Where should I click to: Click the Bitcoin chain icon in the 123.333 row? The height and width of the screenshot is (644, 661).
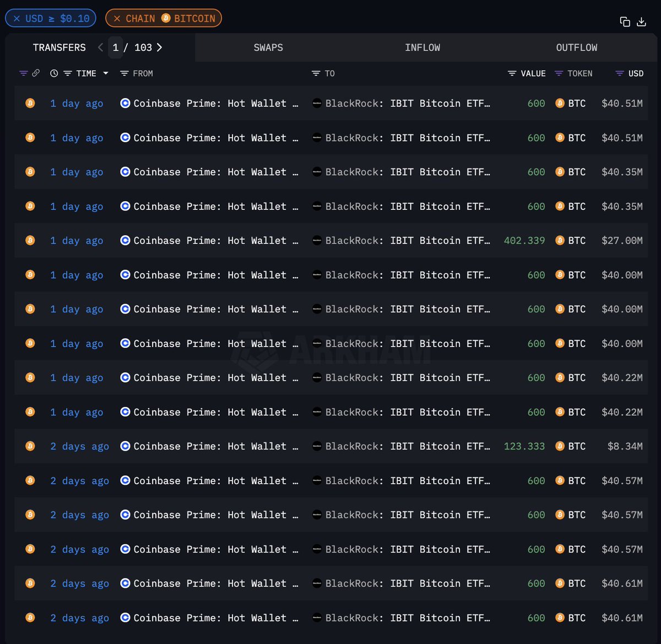click(x=30, y=446)
